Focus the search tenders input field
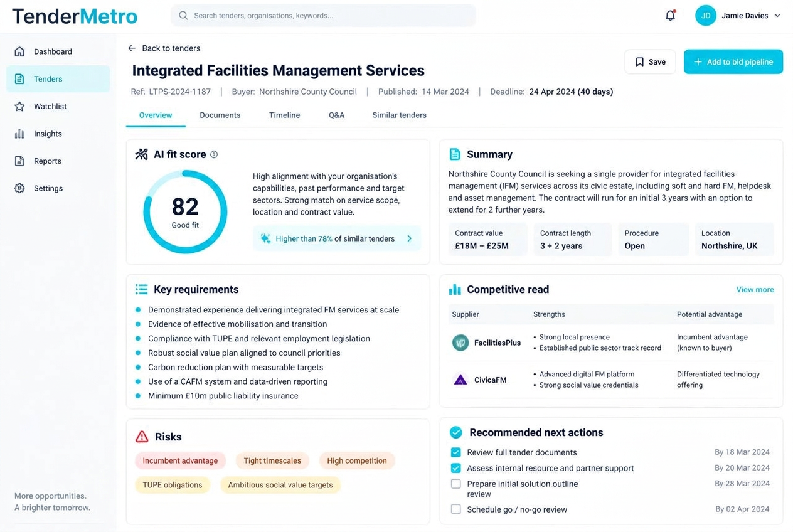 pos(323,16)
